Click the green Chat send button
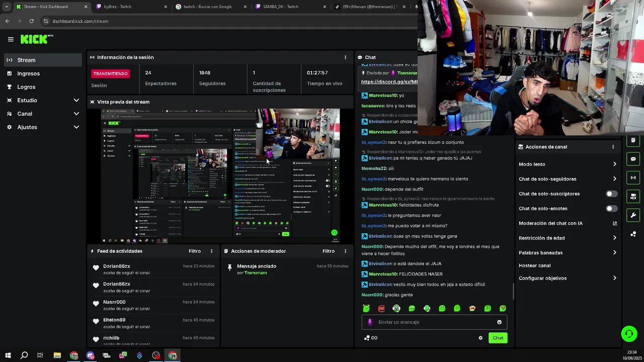Image resolution: width=644 pixels, height=362 pixels. point(498,338)
